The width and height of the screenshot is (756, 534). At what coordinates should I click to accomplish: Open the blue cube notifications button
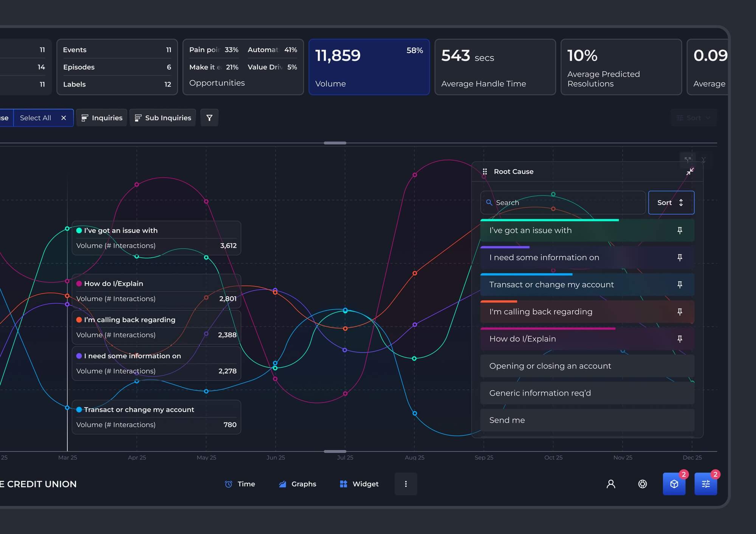pos(674,484)
